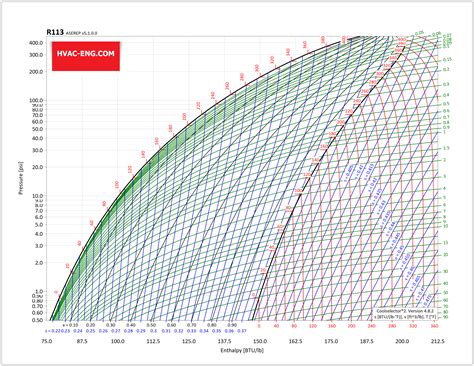The image size is (474, 366).
Task: Click the 10.0 pressure axis label
Action: coord(38,196)
